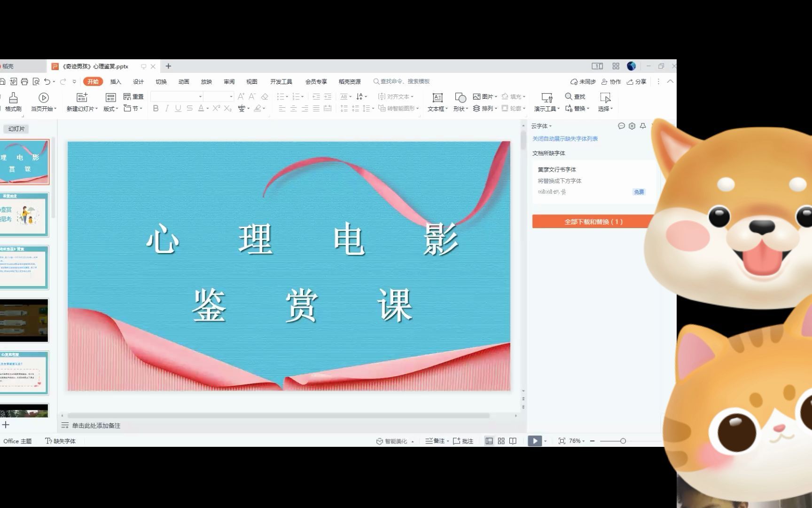Image resolution: width=812 pixels, height=508 pixels.
Task: Click the print icon in quick toolbar
Action: click(24, 81)
